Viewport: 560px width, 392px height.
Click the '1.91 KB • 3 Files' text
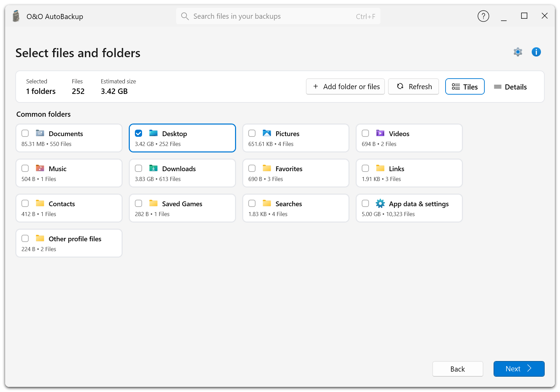381,179
